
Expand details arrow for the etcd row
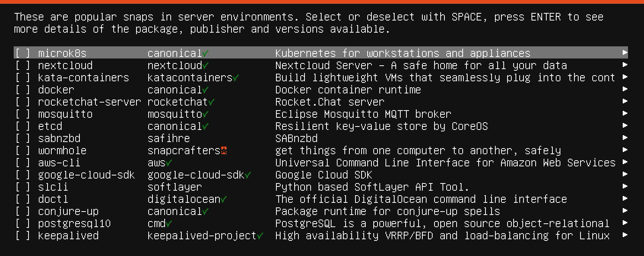[x=625, y=126]
